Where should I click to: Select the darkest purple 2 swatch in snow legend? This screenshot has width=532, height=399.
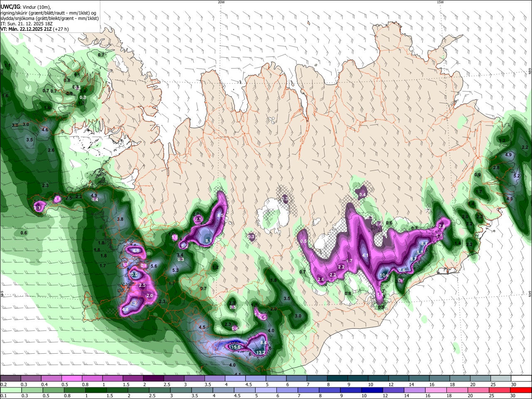pos(153,379)
